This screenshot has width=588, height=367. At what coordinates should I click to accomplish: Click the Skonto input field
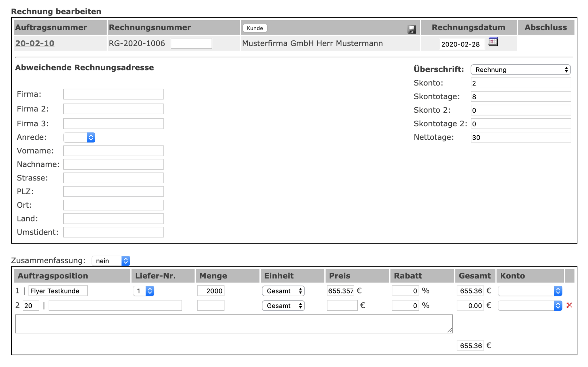(520, 83)
